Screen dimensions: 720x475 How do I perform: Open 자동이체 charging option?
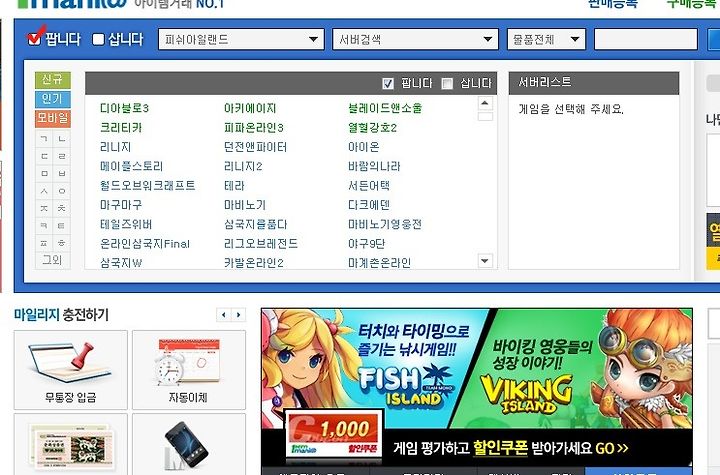[x=189, y=370]
